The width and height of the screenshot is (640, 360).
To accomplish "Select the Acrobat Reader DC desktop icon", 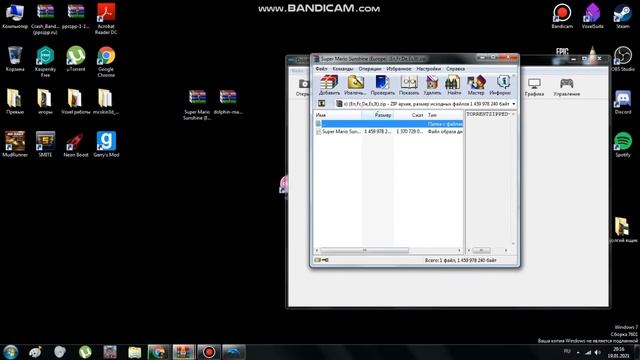I will pos(106,19).
